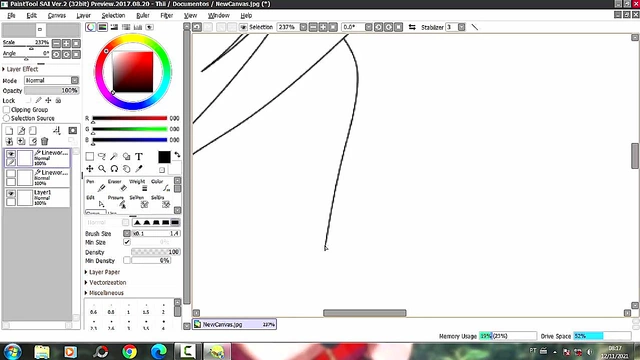Show the color wheel panel

(x=90, y=27)
